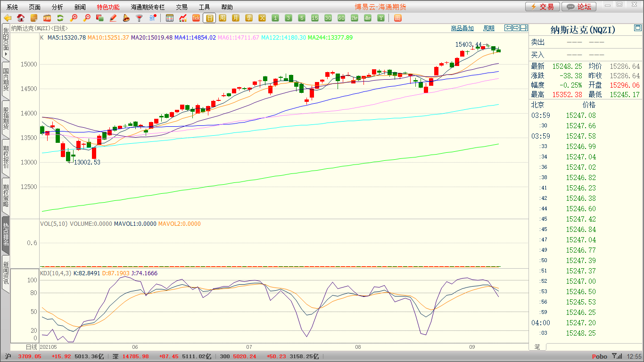
Task: Open the 海通期货专栏 menu
Action: click(148, 7)
